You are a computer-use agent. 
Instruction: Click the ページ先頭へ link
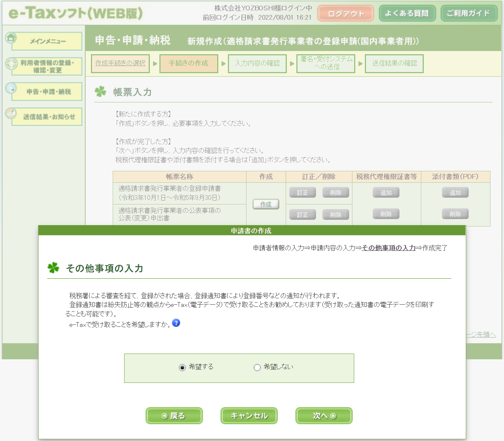click(481, 335)
